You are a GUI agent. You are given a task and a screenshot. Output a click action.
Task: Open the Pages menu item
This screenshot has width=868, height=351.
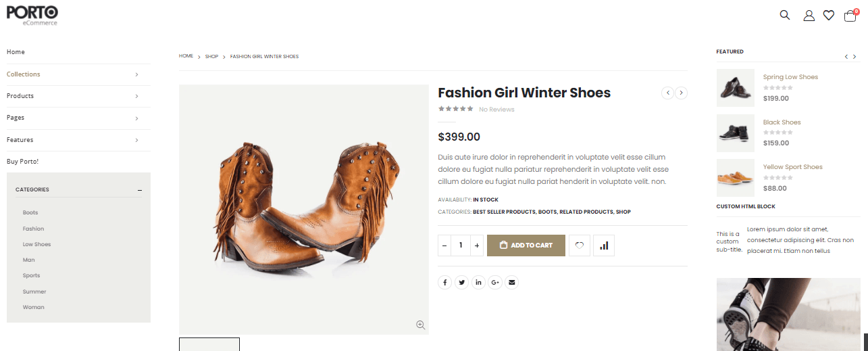pos(16,118)
